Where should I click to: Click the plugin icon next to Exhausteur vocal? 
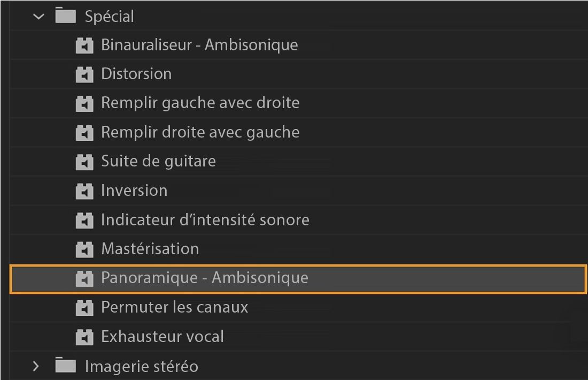pyautogui.click(x=84, y=337)
